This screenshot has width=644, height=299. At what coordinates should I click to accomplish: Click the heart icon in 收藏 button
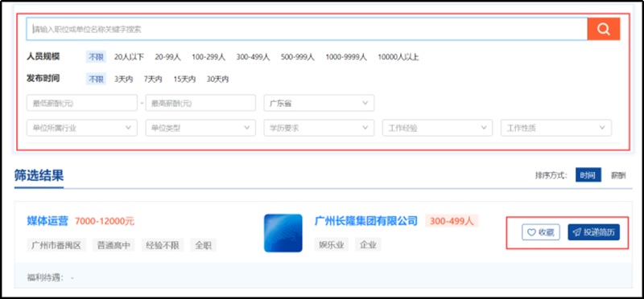pyautogui.click(x=531, y=232)
